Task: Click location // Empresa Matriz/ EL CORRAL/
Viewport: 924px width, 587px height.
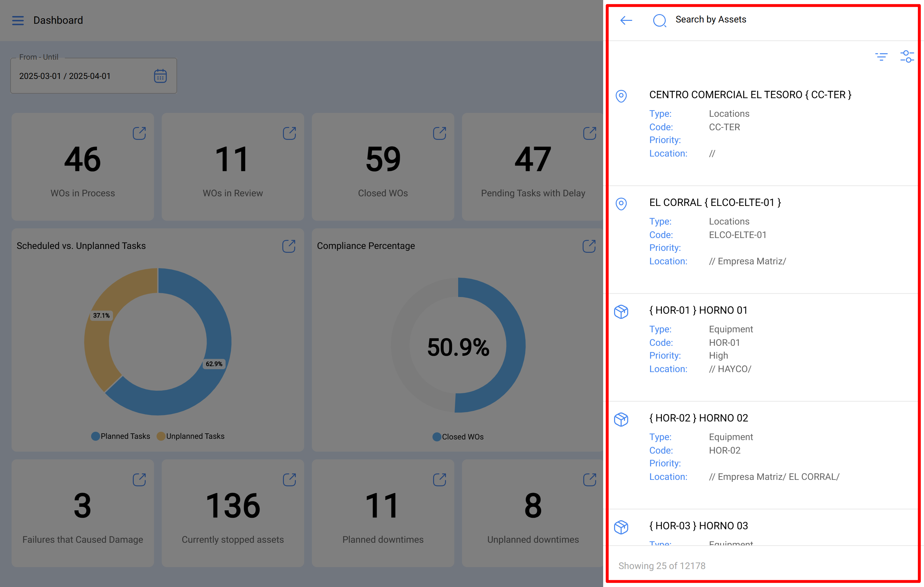Action: [774, 477]
